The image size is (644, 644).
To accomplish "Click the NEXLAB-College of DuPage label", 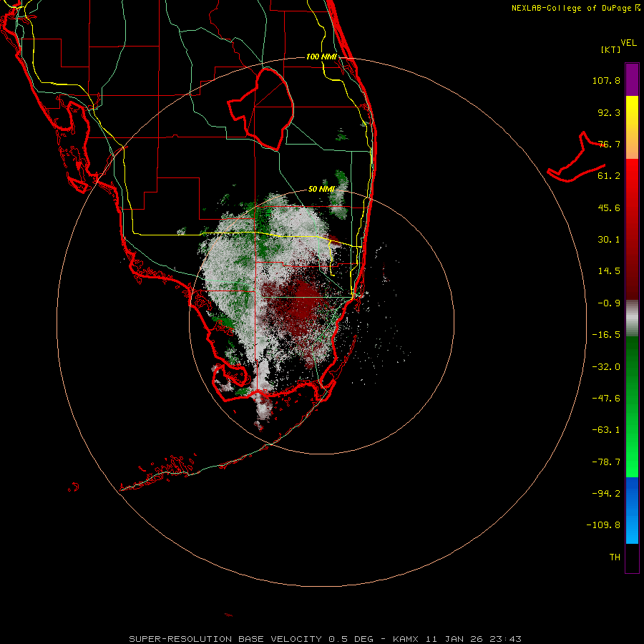I will click(576, 8).
